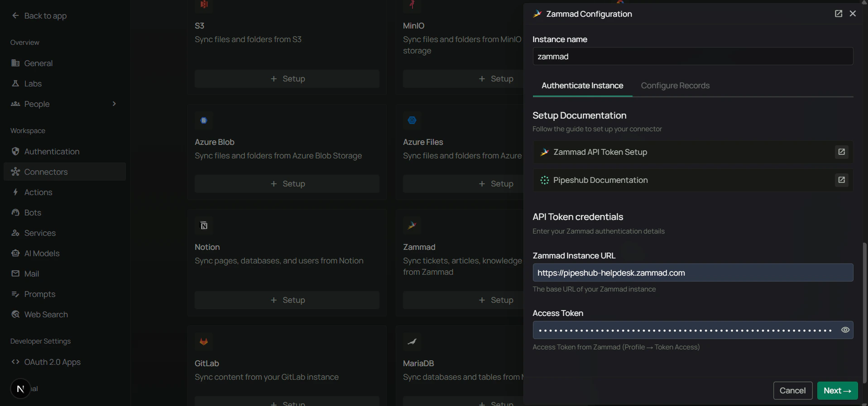Open Authentication shield icon

[15, 151]
